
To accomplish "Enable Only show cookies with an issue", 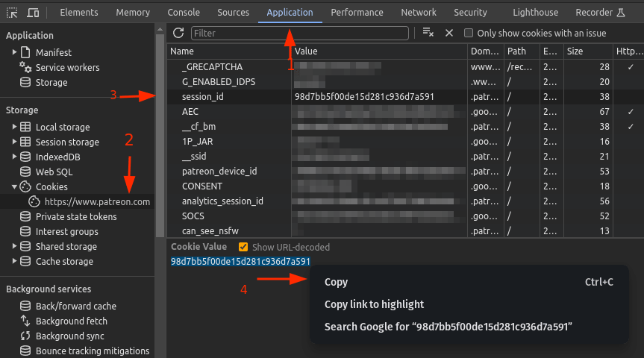I will coord(469,34).
